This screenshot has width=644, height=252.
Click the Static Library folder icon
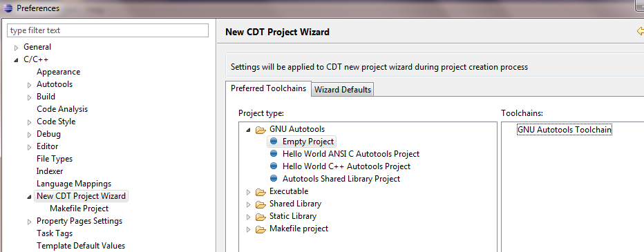pos(261,217)
